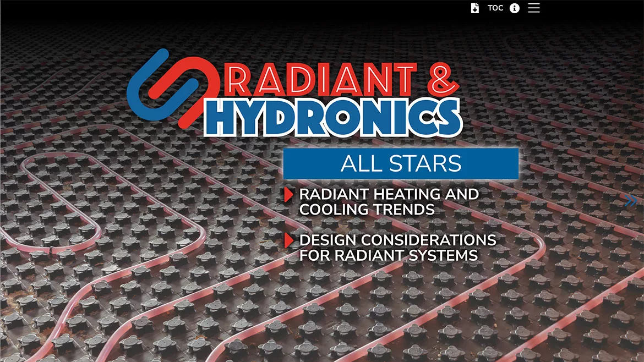Download the issue via the file download icon
Image resolution: width=644 pixels, height=362 pixels.
(x=474, y=8)
